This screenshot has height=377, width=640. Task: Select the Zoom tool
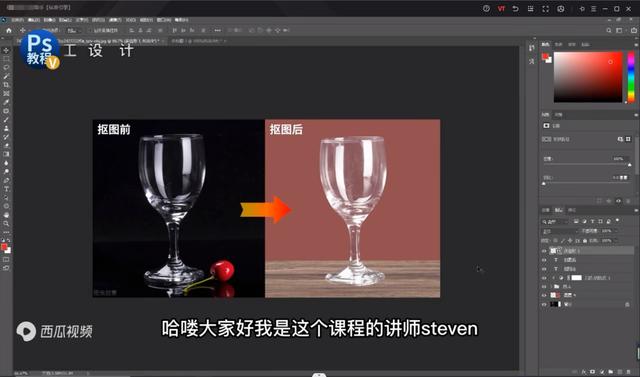pos(6,224)
